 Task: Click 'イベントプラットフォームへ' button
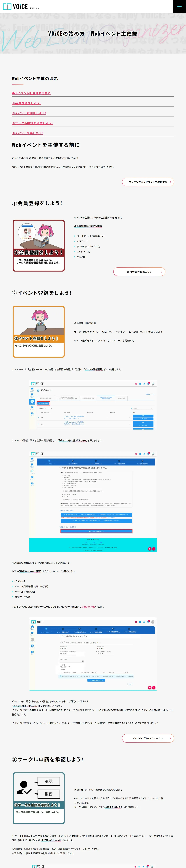pyautogui.click(x=148, y=738)
